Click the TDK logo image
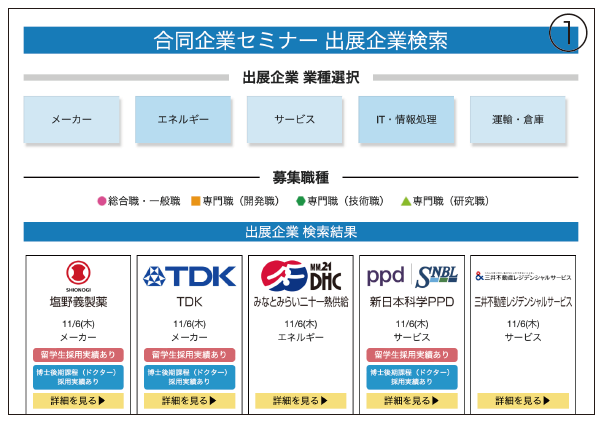The height and width of the screenshot is (422, 600). tap(190, 276)
